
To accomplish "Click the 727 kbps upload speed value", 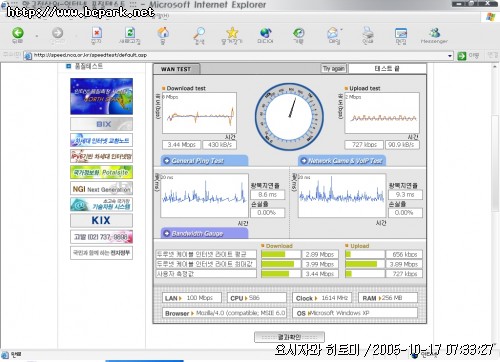I will click(x=364, y=145).
